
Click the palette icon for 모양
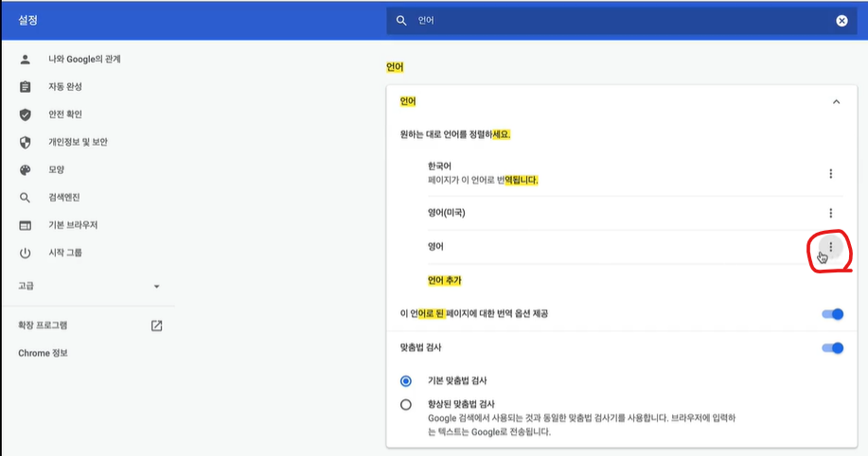tap(25, 170)
